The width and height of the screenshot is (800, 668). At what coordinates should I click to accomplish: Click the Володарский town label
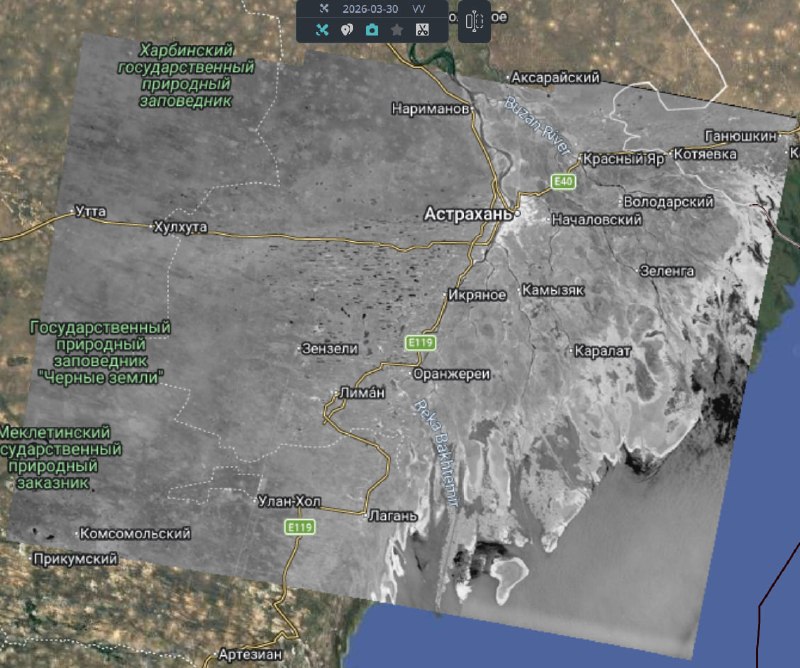tap(668, 202)
